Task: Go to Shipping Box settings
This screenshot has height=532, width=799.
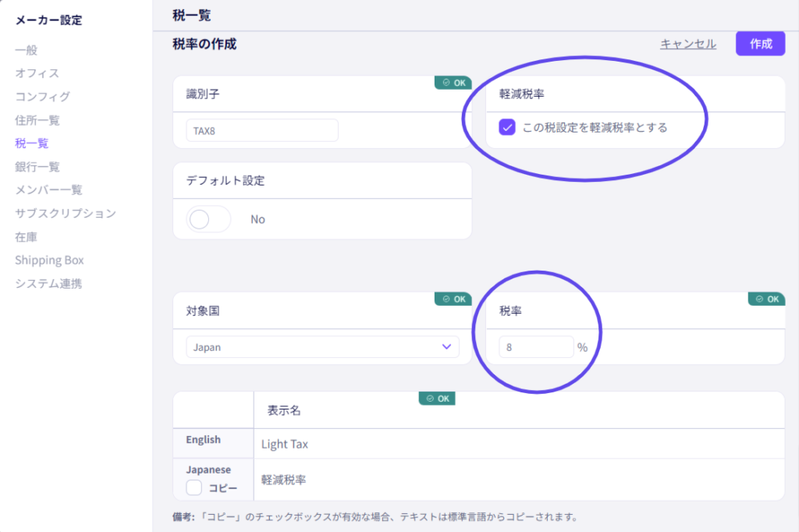Action: [49, 261]
